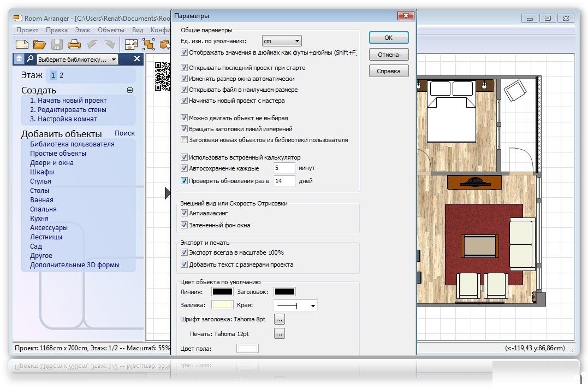This screenshot has height=388, width=588.
Task: Click the Справка button
Action: click(x=388, y=71)
